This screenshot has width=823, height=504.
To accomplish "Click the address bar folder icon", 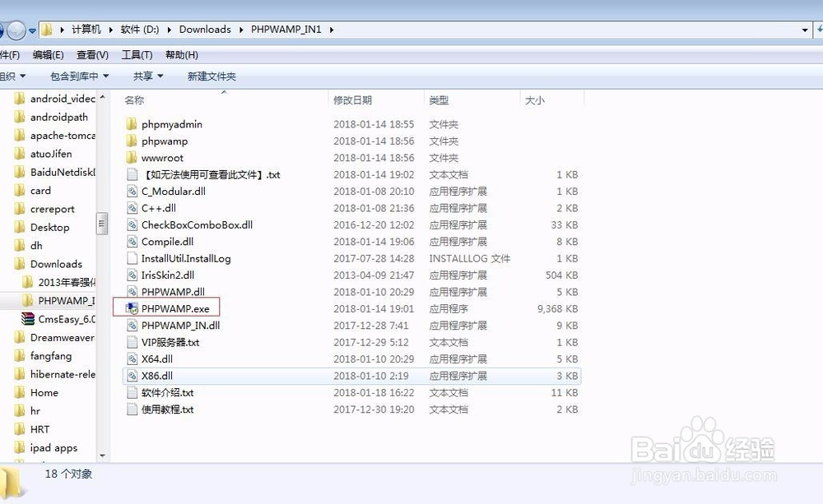I will [47, 30].
